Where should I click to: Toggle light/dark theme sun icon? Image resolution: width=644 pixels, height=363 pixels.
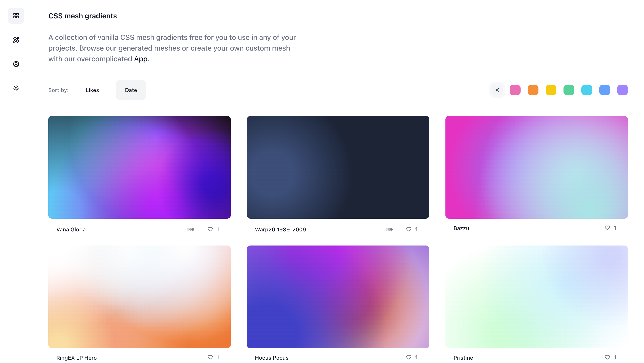tap(16, 88)
